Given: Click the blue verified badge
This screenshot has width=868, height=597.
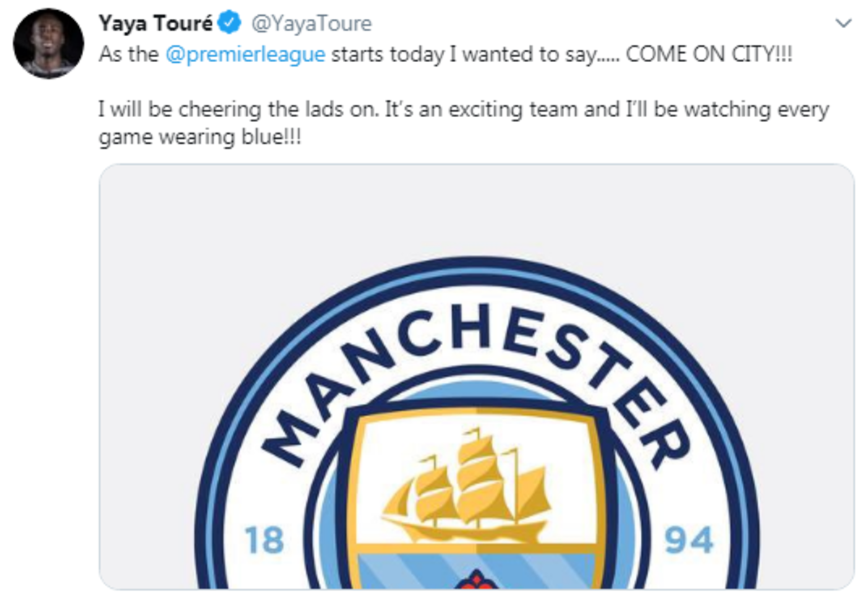Looking at the screenshot, I should point(230,24).
